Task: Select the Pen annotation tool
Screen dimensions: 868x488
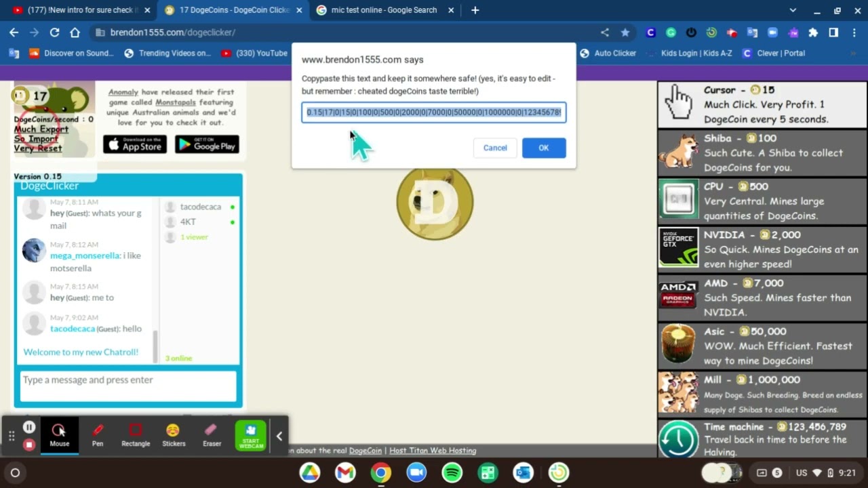Action: click(98, 434)
